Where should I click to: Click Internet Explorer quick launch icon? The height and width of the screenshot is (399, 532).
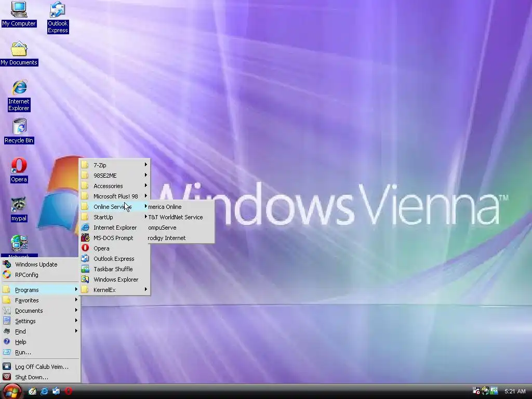click(x=44, y=391)
